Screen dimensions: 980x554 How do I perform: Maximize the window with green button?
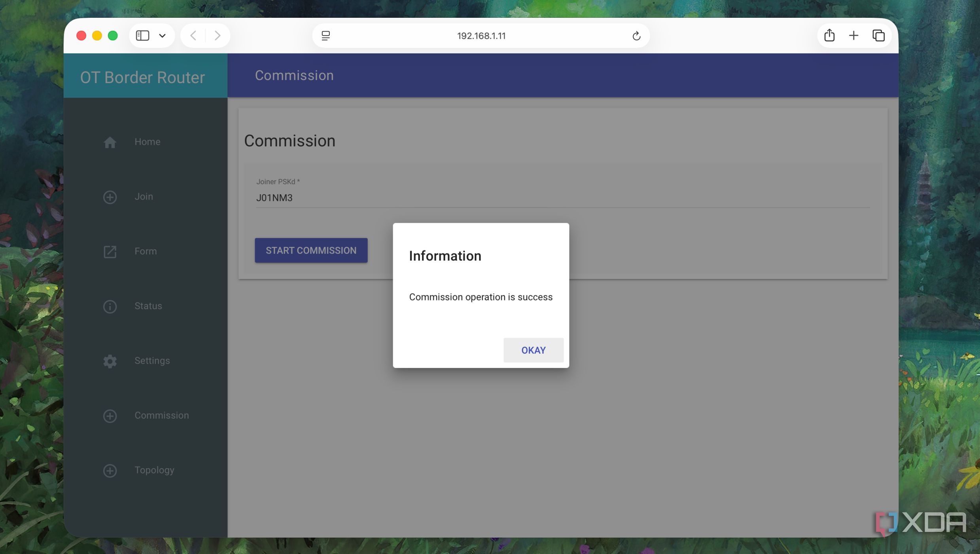coord(113,36)
